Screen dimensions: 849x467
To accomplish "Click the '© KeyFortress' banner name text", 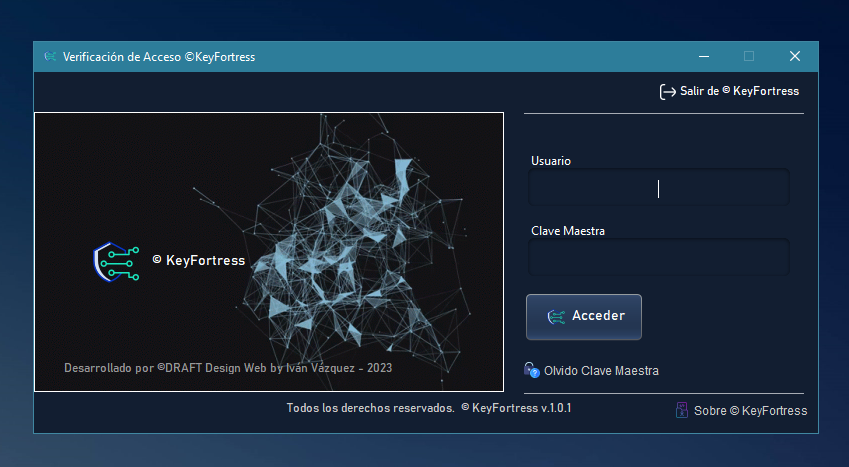I will pos(198,260).
